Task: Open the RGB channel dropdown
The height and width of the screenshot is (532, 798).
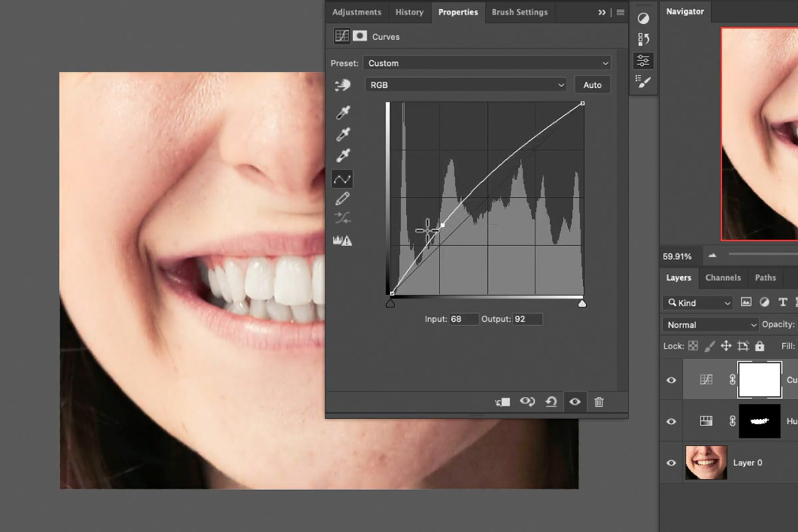Action: (x=465, y=84)
